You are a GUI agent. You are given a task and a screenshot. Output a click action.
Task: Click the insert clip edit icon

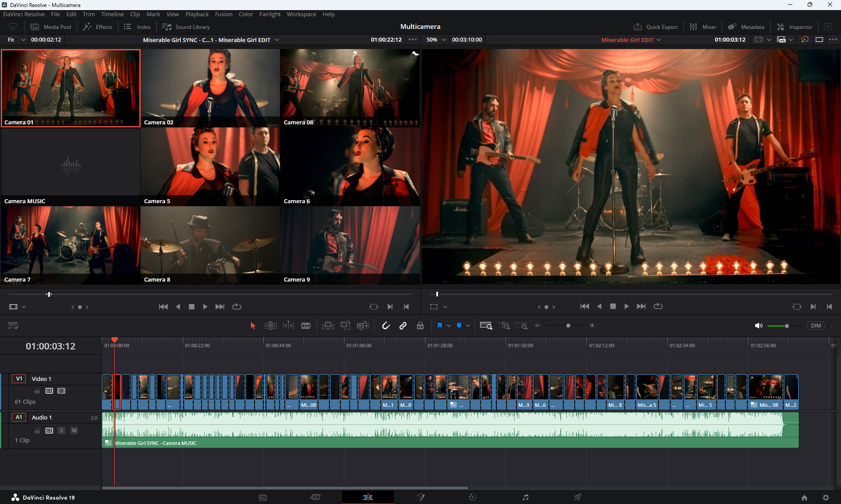tap(328, 325)
